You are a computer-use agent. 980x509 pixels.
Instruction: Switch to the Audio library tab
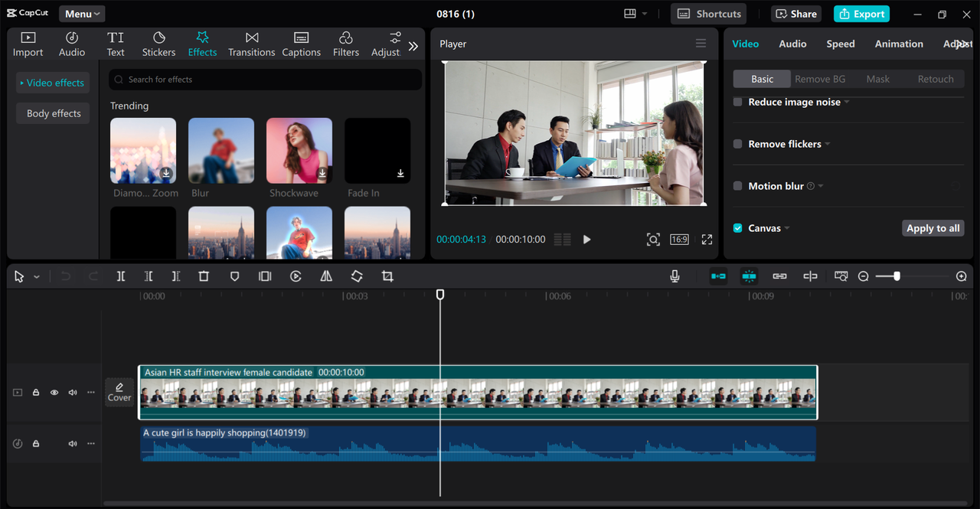pyautogui.click(x=72, y=44)
